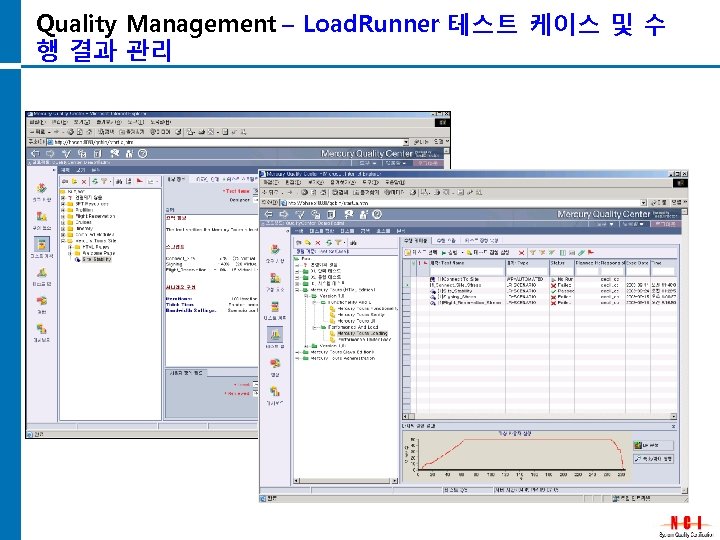Open the File menu in the front browser window
Image resolution: width=720 pixels, height=540 pixels.
tap(270, 182)
